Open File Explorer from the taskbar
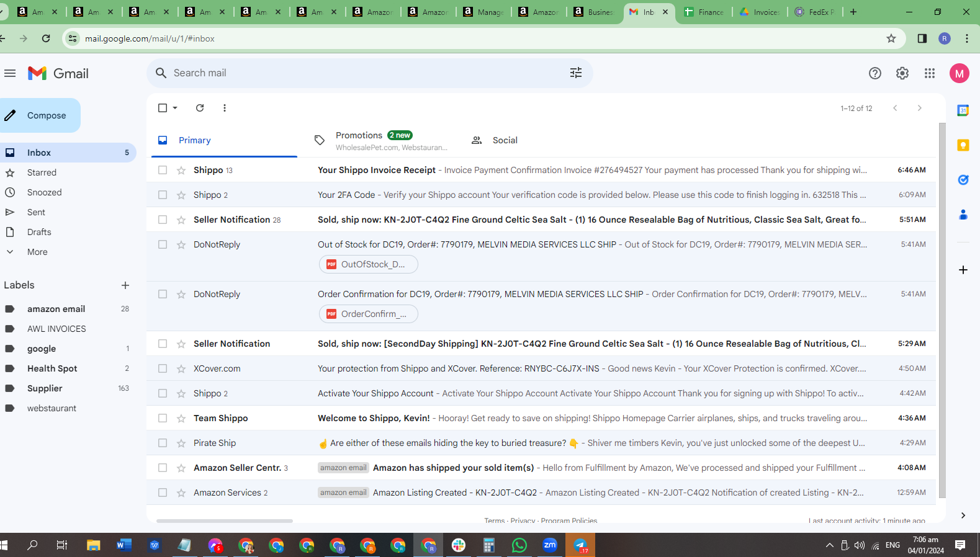This screenshot has width=980, height=557. point(94,545)
